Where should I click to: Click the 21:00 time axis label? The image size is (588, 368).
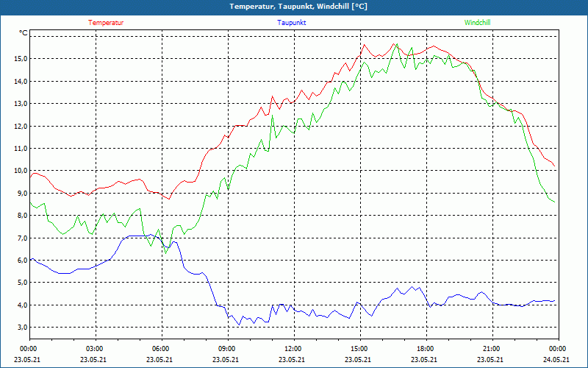click(x=492, y=349)
